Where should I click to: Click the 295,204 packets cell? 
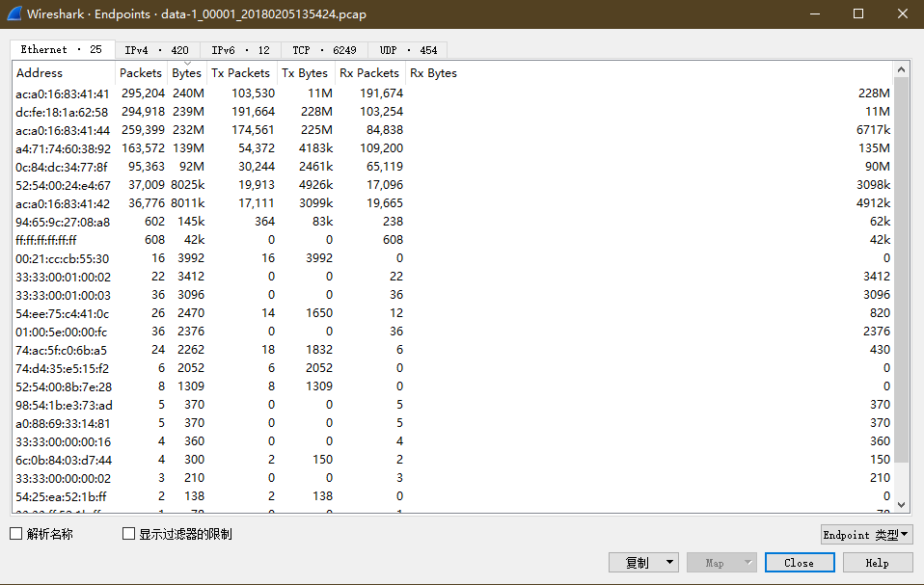143,93
